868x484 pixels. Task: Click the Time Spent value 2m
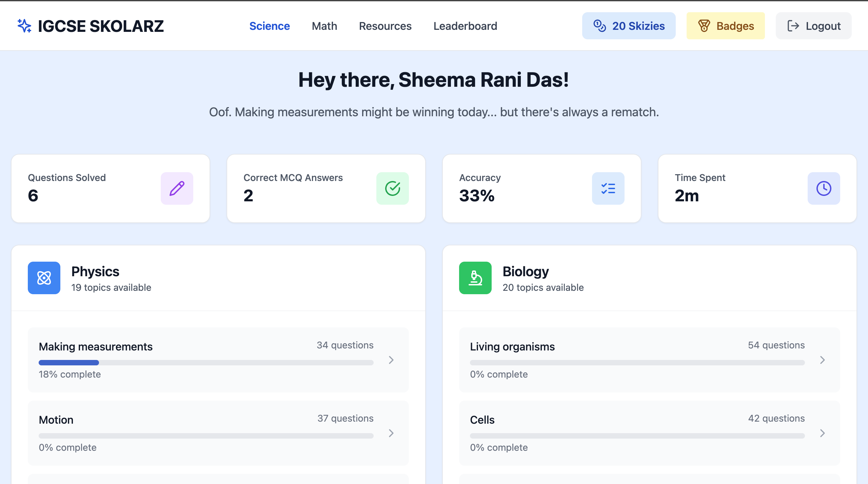tap(687, 196)
